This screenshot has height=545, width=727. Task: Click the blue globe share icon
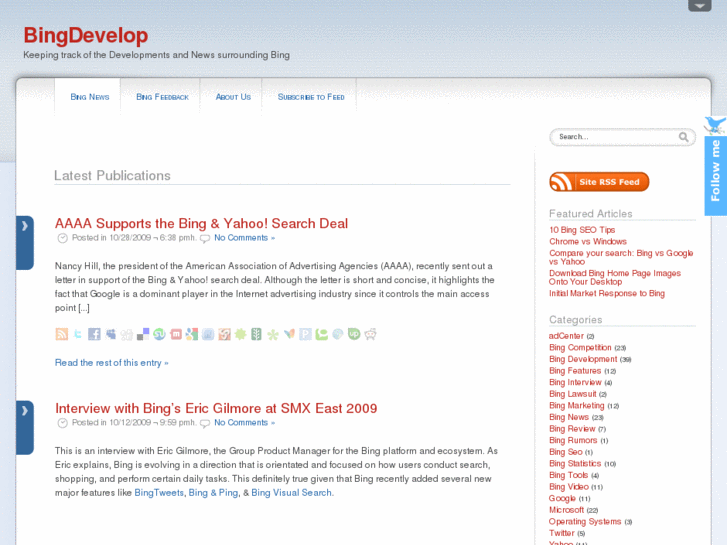338,334
